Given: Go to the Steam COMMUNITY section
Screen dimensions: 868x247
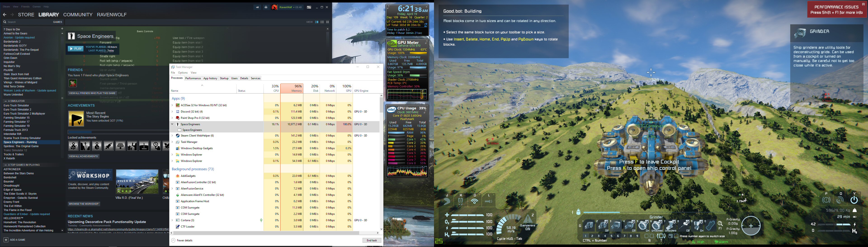Looking at the screenshot, I should tap(78, 14).
